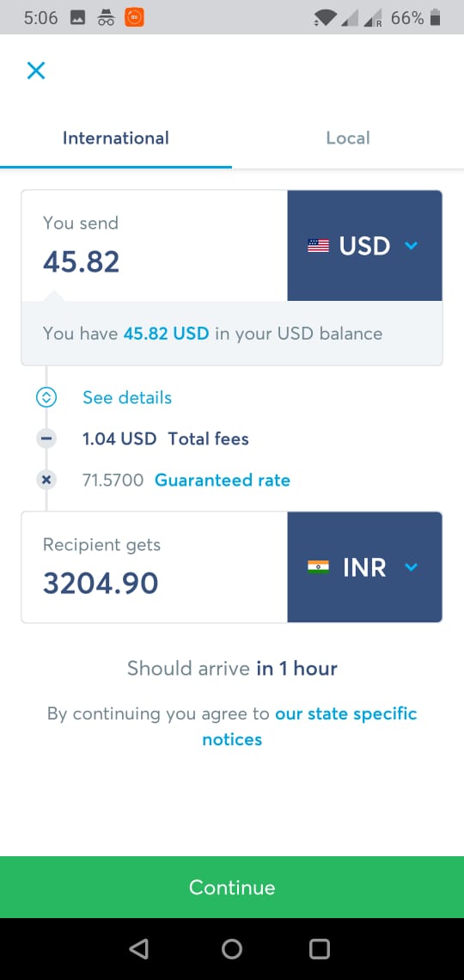Open our state specific notices link

tap(309, 726)
